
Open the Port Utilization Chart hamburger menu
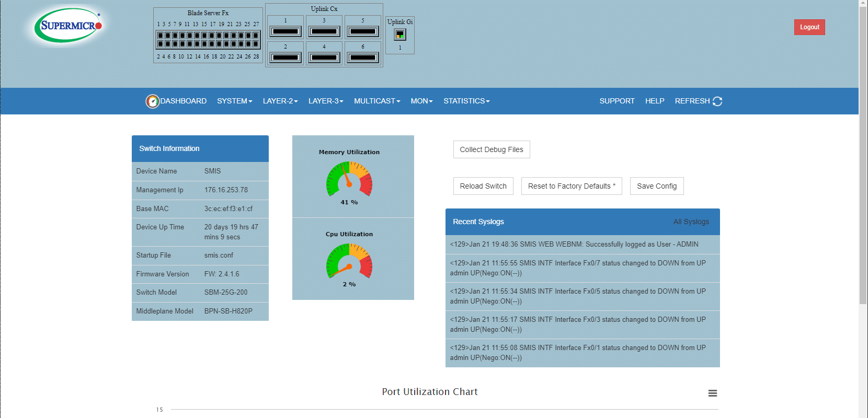click(712, 393)
